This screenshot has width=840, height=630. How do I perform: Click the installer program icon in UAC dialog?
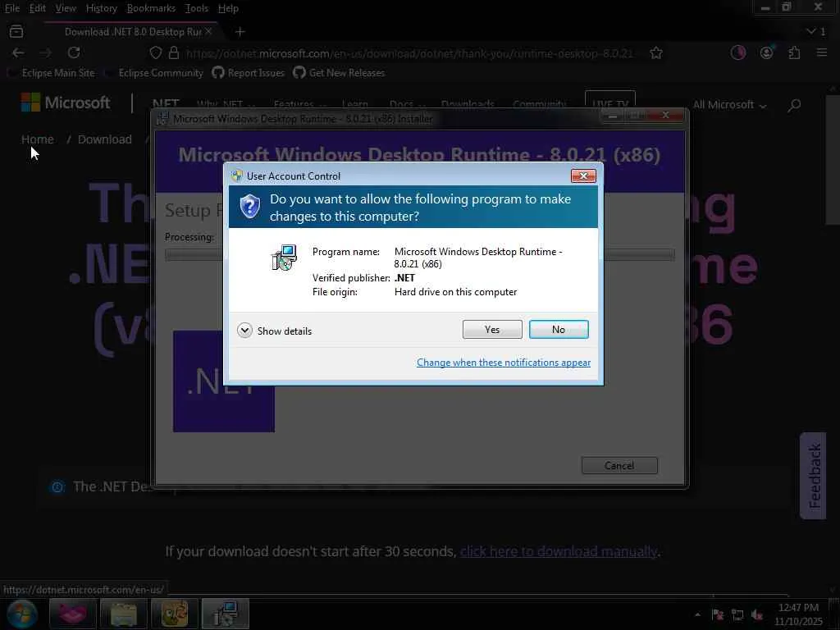click(284, 258)
